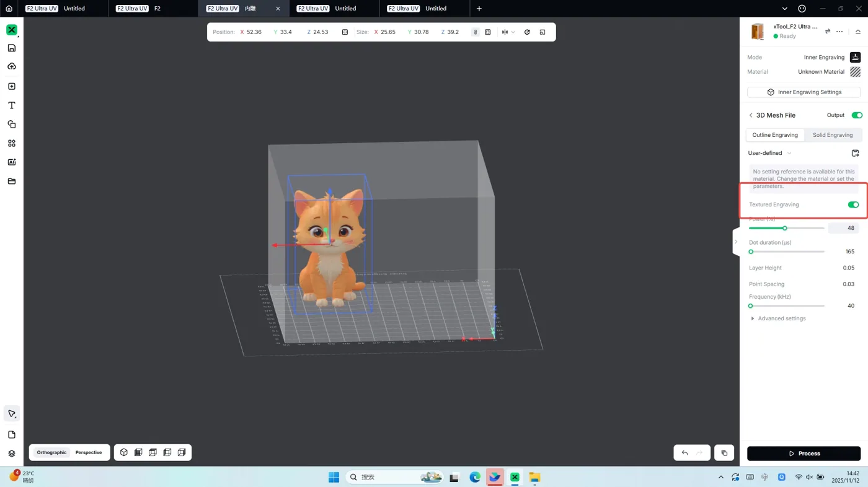Click the save icon in left sidebar

pyautogui.click(x=12, y=48)
